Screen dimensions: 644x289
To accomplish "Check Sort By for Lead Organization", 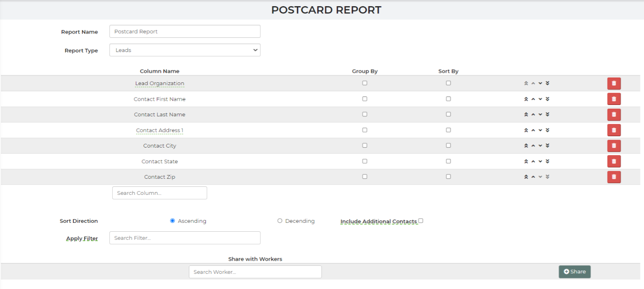I will tap(448, 83).
